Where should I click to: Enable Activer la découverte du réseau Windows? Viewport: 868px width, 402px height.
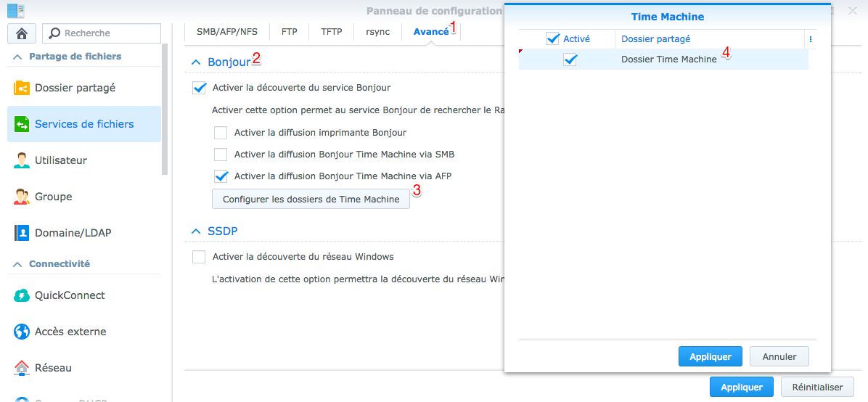pos(198,256)
